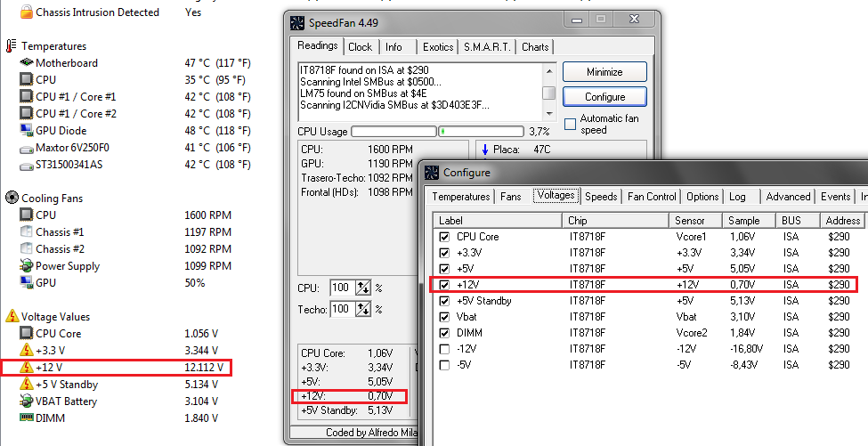Switch to SpeedFan Readings tab
The image size is (868, 446).
point(317,45)
